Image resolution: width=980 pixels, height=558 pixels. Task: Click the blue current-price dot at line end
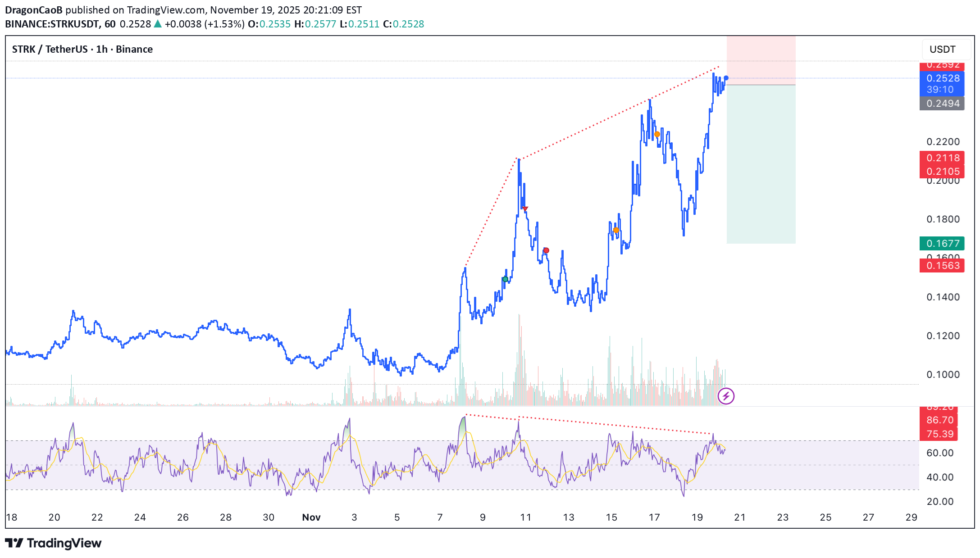click(726, 78)
